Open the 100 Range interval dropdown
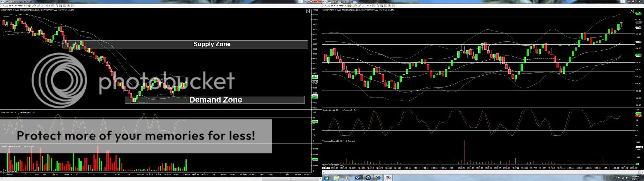The image size is (644, 181). [20, 6]
